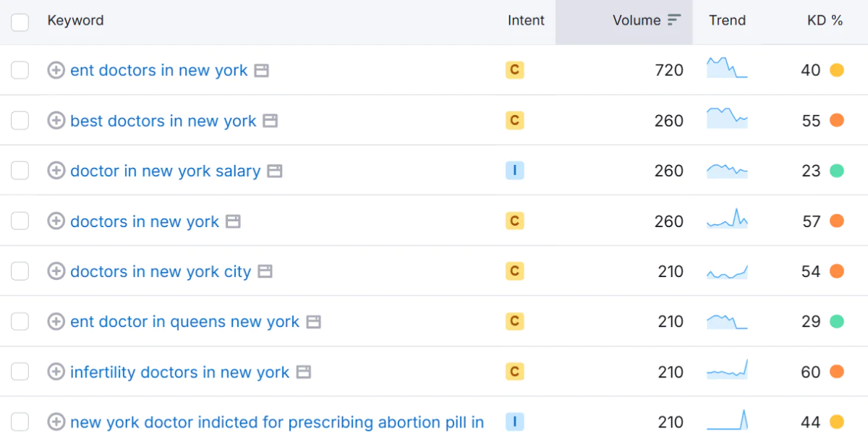The image size is (868, 434).
Task: Select the checkbox for the abortion pill keyword row
Action: click(x=20, y=422)
